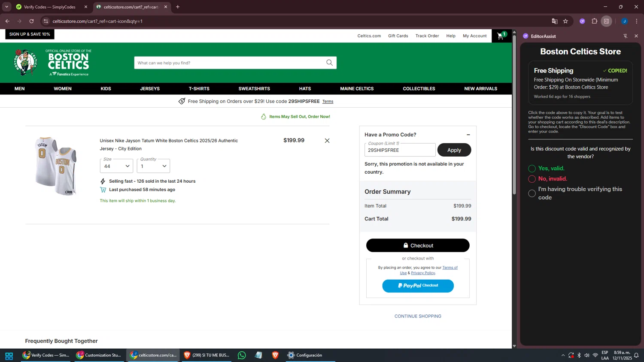Viewport: 644px width, 362px height.
Task: Reload the page with the refresh button
Action: [x=31, y=21]
